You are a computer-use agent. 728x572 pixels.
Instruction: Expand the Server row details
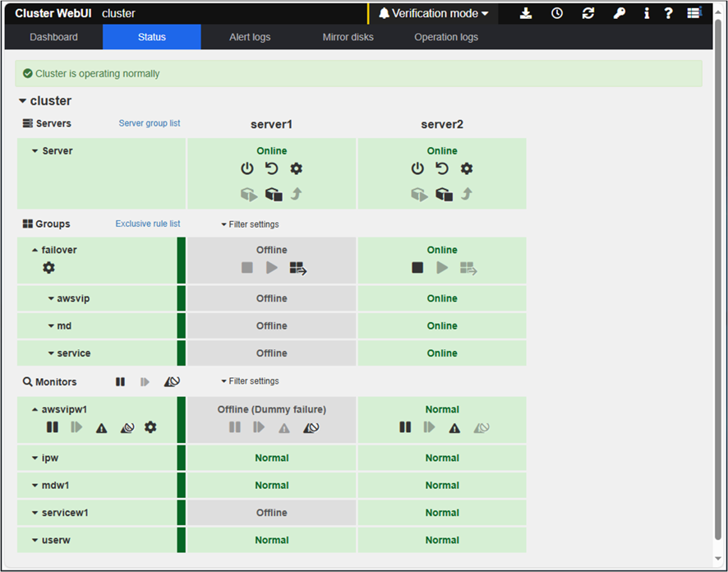(x=35, y=151)
